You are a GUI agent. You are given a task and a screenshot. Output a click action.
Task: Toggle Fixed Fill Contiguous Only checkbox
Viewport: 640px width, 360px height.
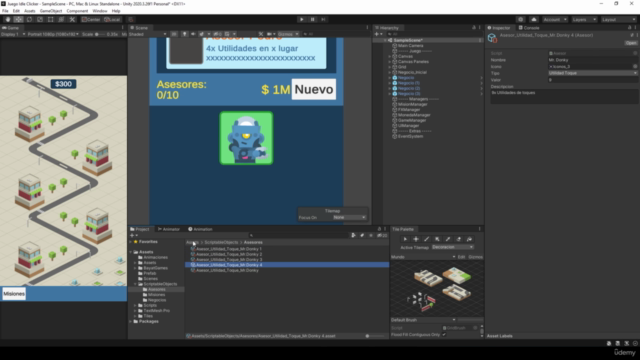coord(444,335)
